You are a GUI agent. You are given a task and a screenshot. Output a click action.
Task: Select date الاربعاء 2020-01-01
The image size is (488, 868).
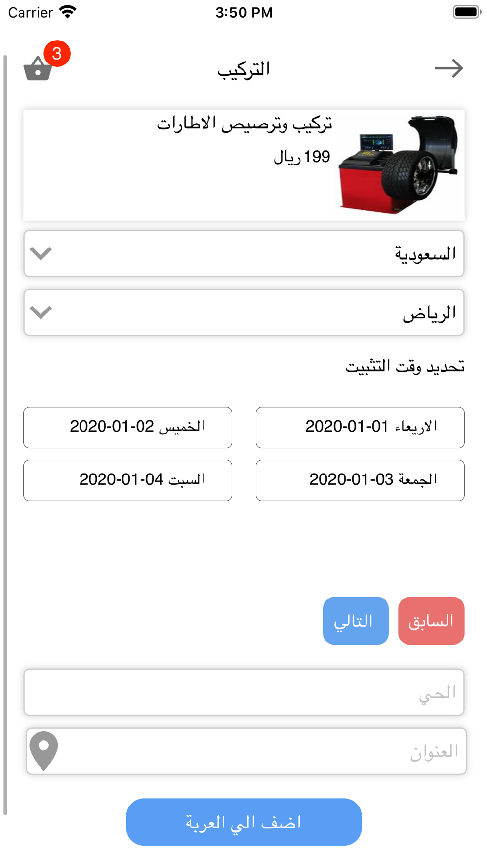[360, 427]
